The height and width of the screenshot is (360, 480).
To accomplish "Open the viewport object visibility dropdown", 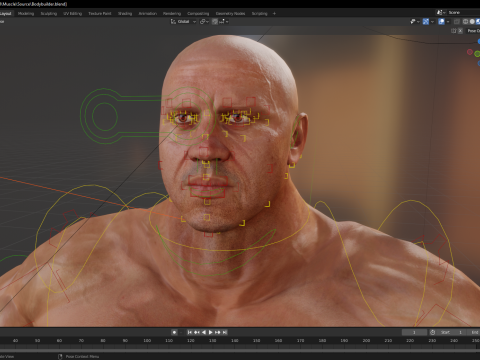I will pyautogui.click(x=415, y=21).
